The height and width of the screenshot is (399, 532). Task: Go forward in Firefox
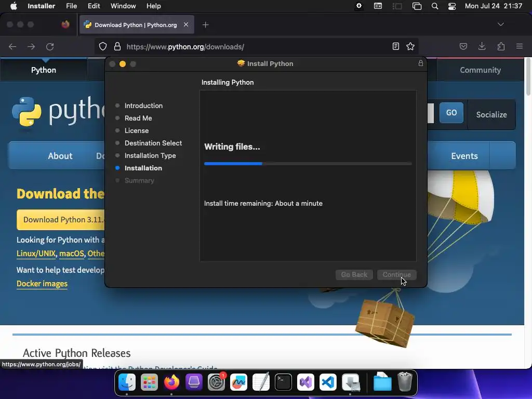coord(31,46)
